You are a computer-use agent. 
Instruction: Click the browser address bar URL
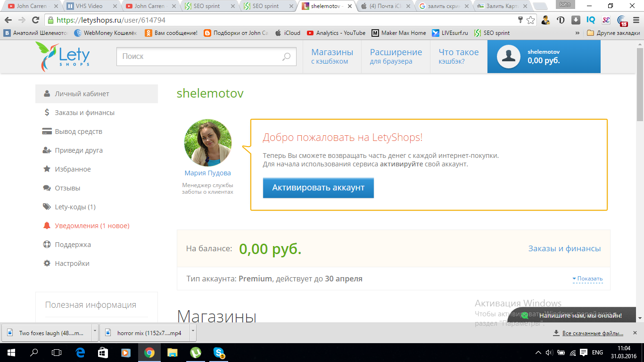click(x=111, y=20)
